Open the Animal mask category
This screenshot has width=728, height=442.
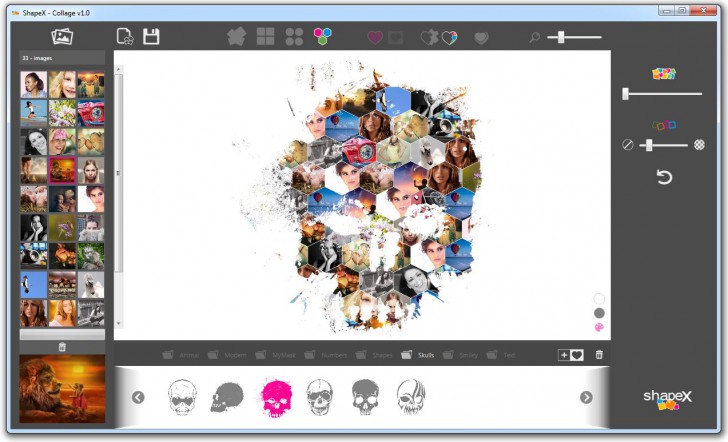pos(181,355)
